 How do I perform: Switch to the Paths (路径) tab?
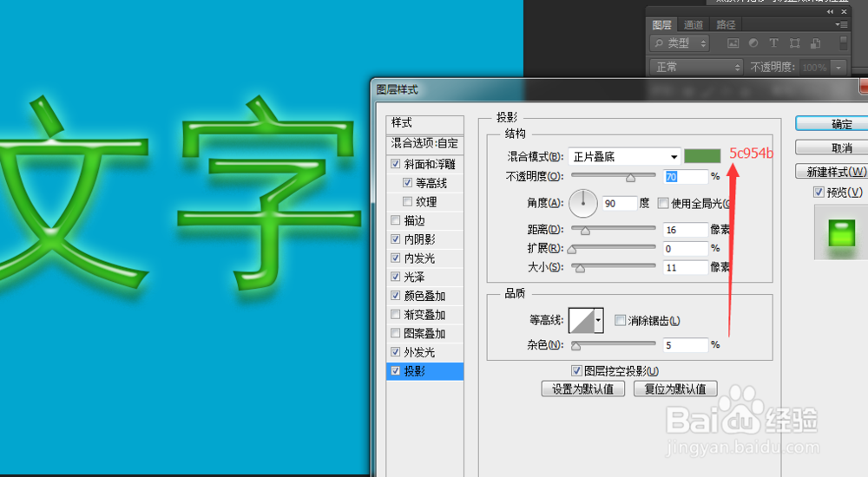(x=726, y=25)
